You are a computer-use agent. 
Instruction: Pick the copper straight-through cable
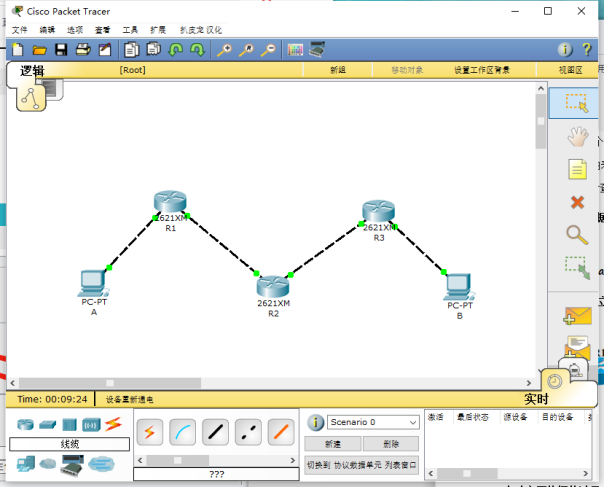[x=215, y=432]
